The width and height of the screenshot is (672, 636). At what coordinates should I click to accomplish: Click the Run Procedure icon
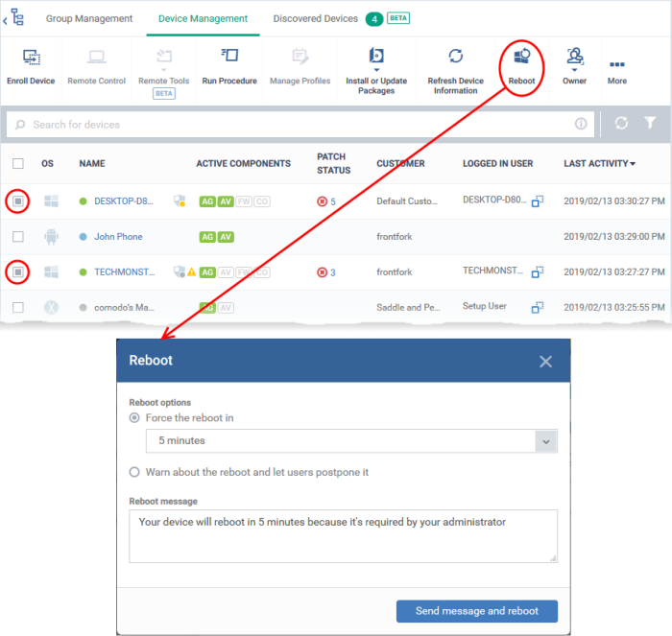coord(229,56)
